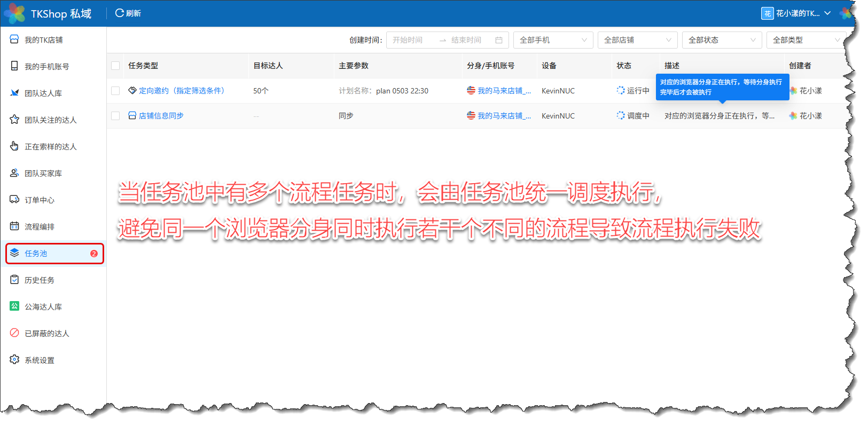868x426 pixels.
Task: Click KevinNUC device in 定向邀约 row
Action: pyautogui.click(x=558, y=91)
